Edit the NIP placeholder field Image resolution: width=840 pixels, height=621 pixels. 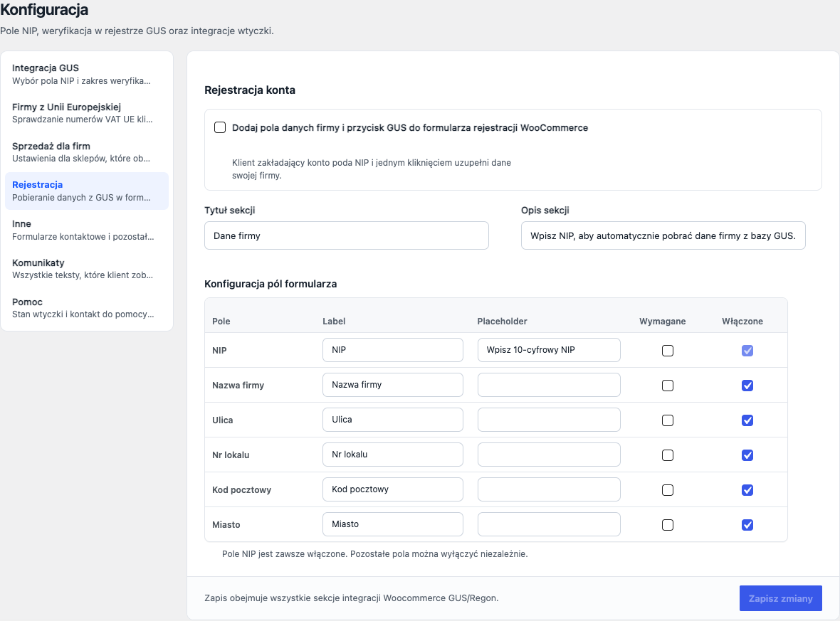549,350
